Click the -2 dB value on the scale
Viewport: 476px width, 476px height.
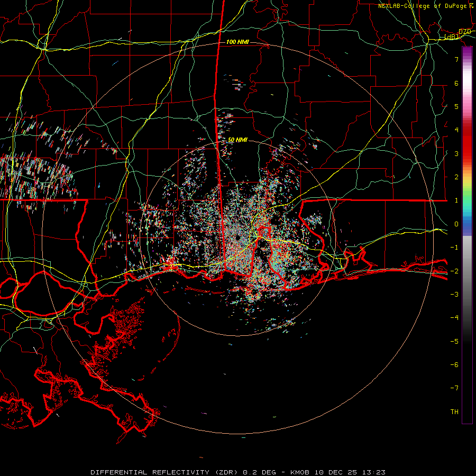(x=454, y=271)
